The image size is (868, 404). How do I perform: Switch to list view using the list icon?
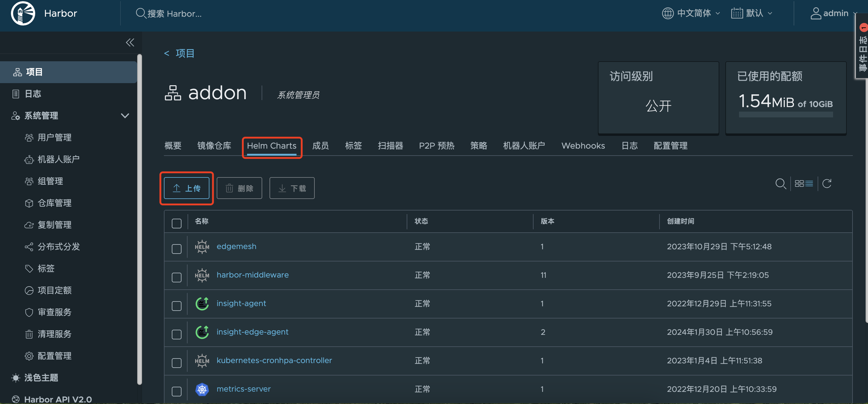(809, 183)
